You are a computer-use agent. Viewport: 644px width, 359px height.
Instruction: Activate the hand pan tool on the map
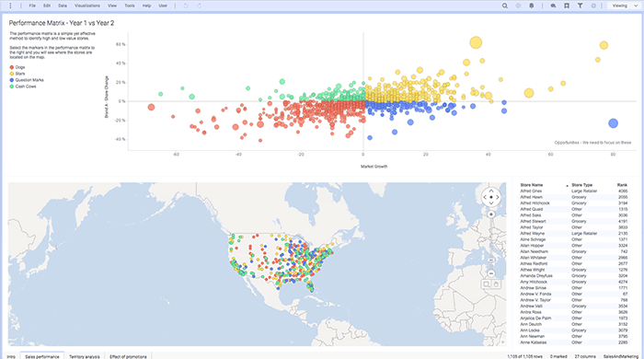496,284
